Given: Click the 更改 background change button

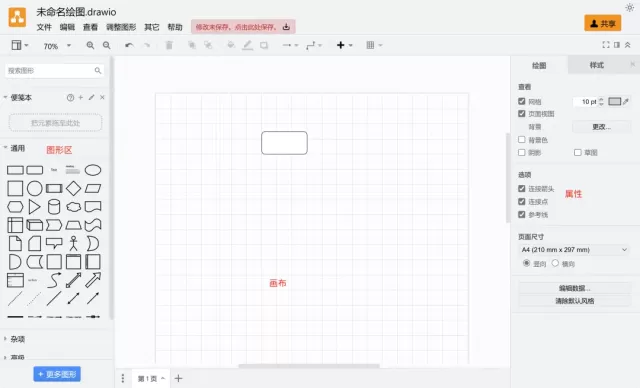Looking at the screenshot, I should [x=602, y=127].
